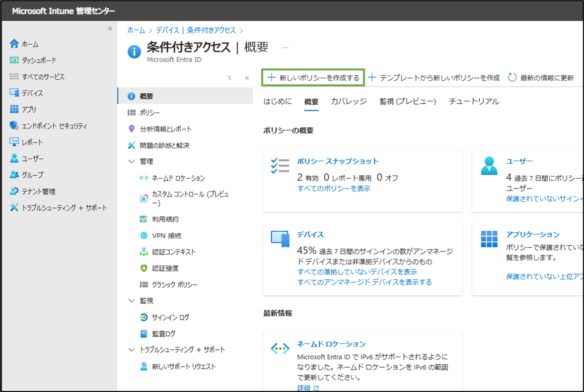Open ダッシュボード in the left navigation

(x=33, y=61)
